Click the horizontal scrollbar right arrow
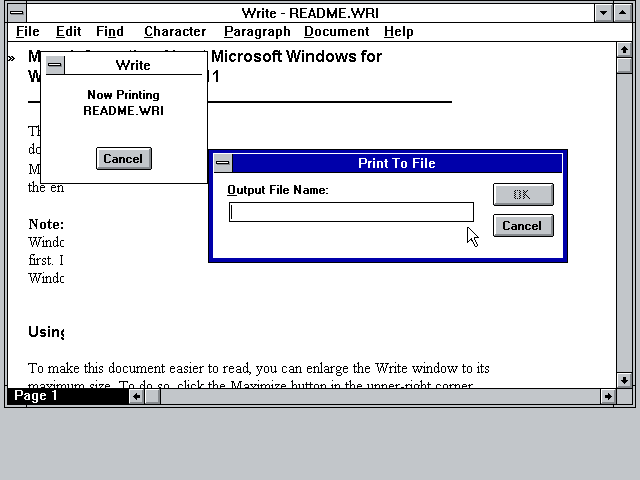 coord(608,396)
